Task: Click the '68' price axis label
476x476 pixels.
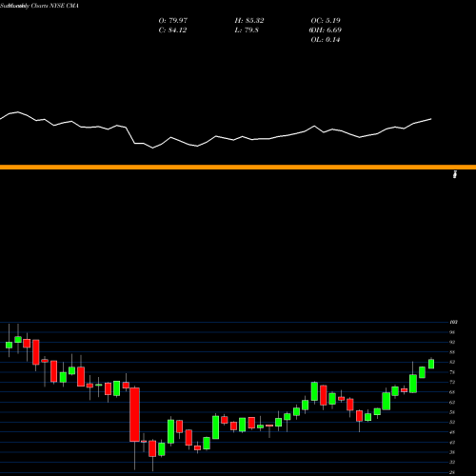Action: [x=452, y=392]
